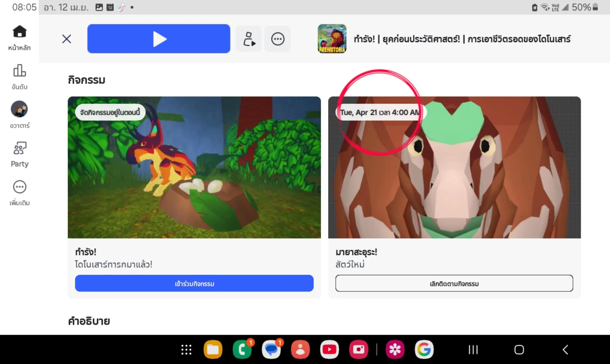Select the event title มายาสะอุระ!
Screen dimensions: 610x364
356,252
